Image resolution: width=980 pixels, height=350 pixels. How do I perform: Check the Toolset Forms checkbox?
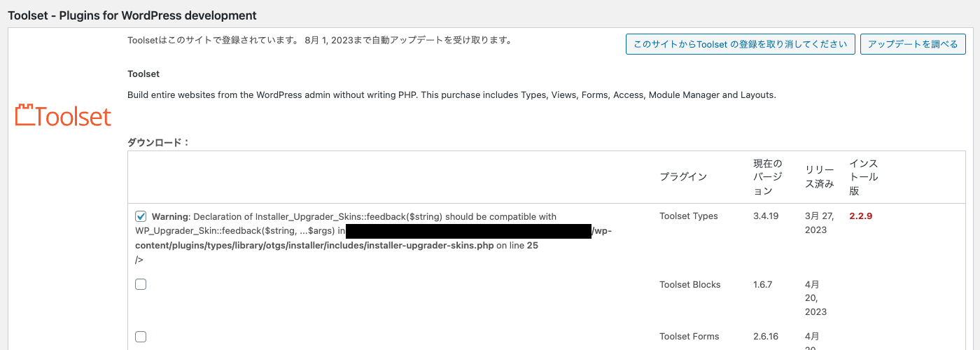click(x=141, y=337)
